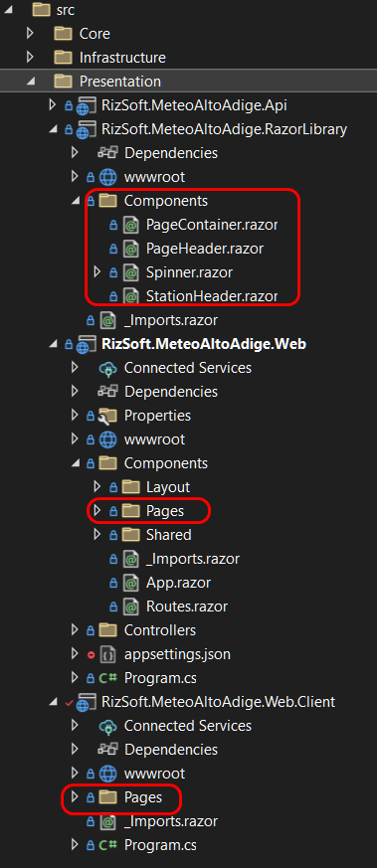Click the Connected Services cloud icon under Web.Client
The width and height of the screenshot is (377, 868).
coord(107,726)
